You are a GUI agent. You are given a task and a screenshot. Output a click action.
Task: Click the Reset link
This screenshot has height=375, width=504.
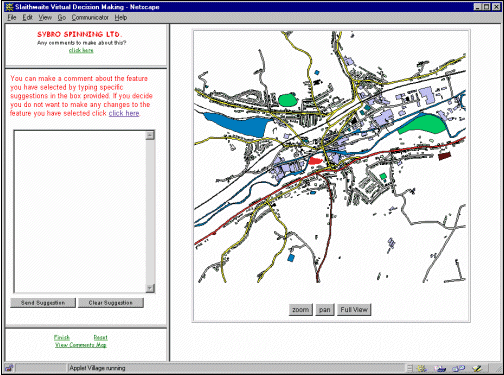tap(100, 337)
